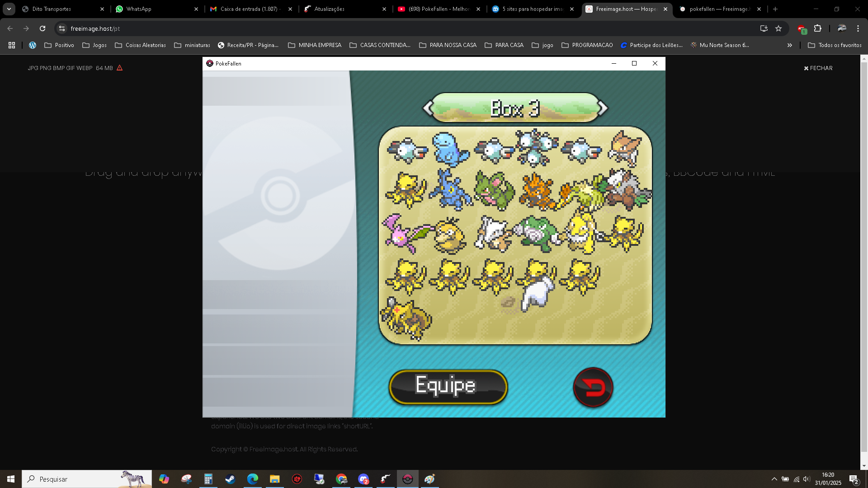Open the tab search dropdown arrow
This screenshot has height=488, width=868.
pos(9,9)
